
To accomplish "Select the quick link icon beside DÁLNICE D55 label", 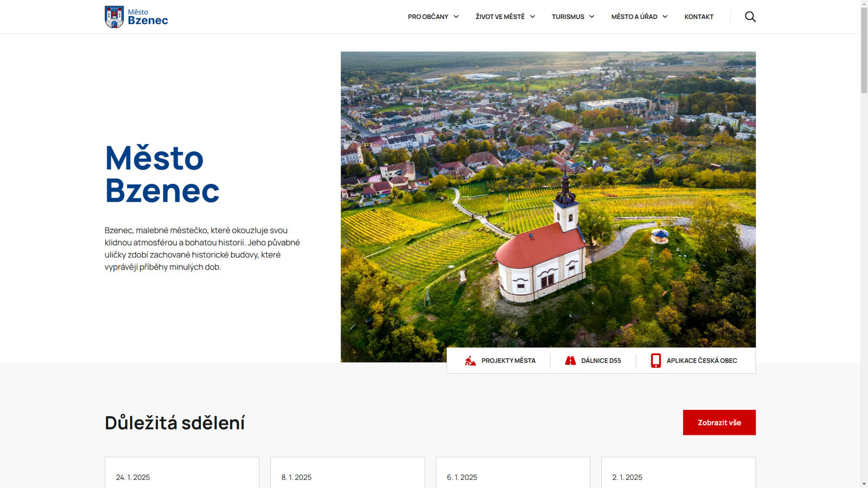I will coord(570,360).
